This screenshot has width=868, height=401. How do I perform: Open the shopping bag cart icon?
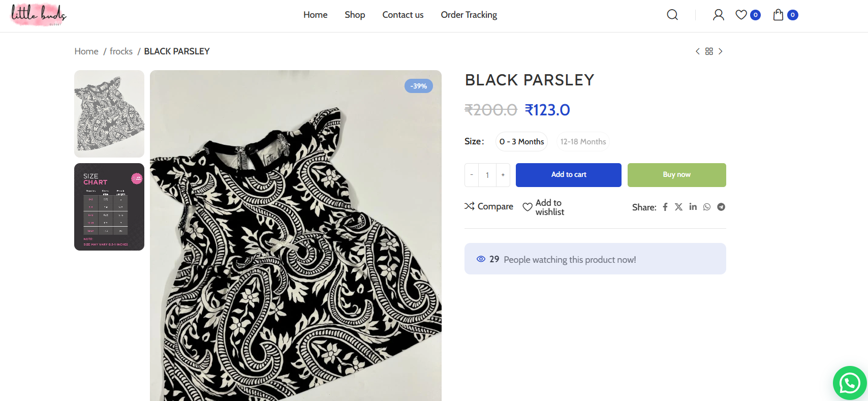pyautogui.click(x=778, y=15)
